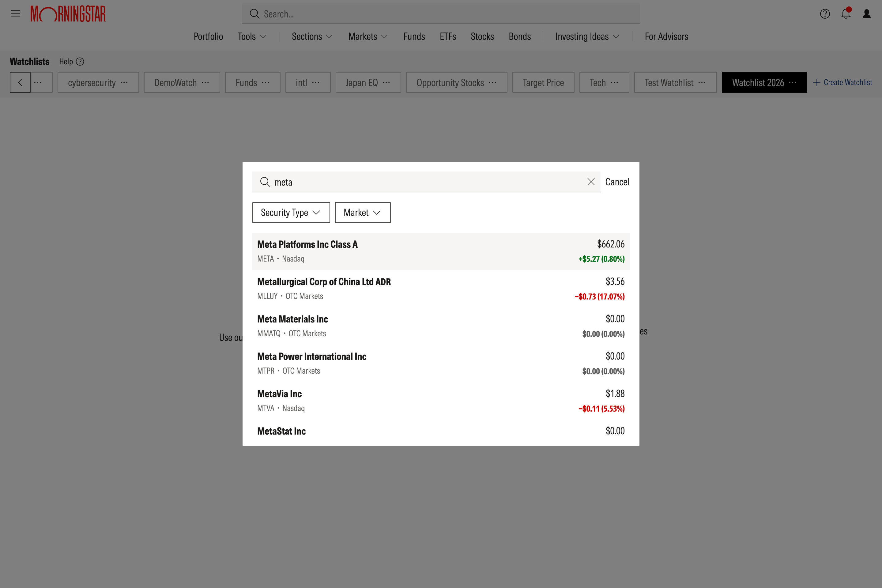Open the notifications bell icon
The image size is (882, 588).
[846, 14]
